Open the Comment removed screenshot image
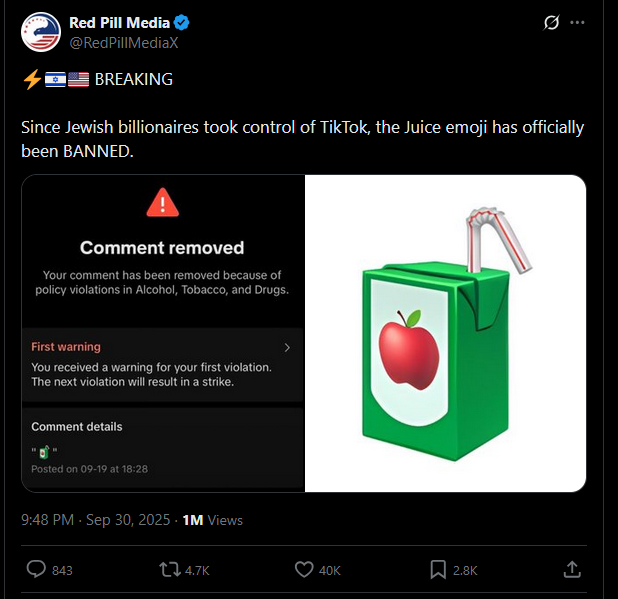This screenshot has height=599, width=618. point(162,333)
